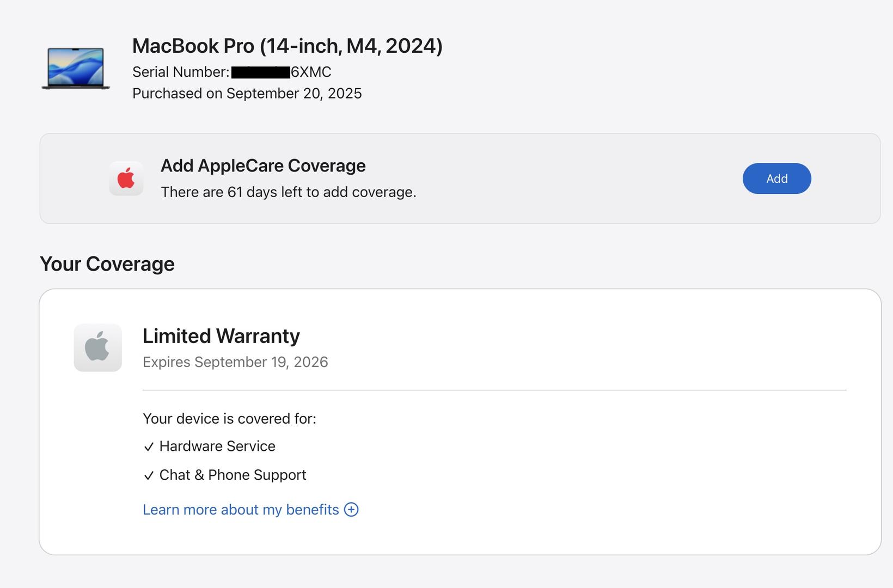Click the checkmark beside Chat & Phone Support
This screenshot has height=588, width=893.
tap(149, 476)
